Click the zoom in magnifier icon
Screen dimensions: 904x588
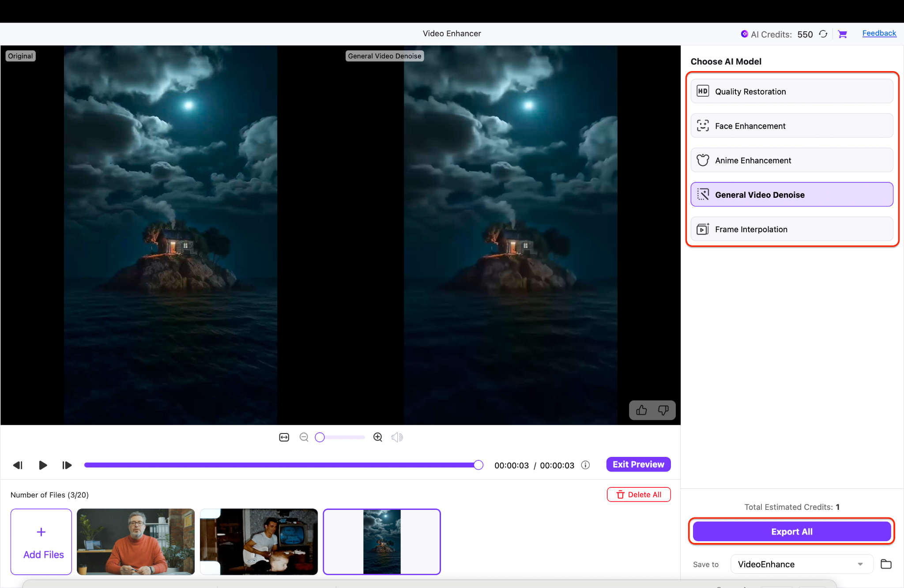(378, 437)
